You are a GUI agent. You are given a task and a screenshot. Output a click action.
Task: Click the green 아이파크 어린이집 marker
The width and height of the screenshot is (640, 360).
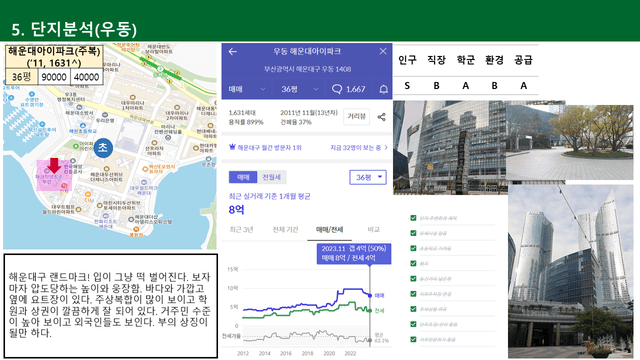[76, 146]
